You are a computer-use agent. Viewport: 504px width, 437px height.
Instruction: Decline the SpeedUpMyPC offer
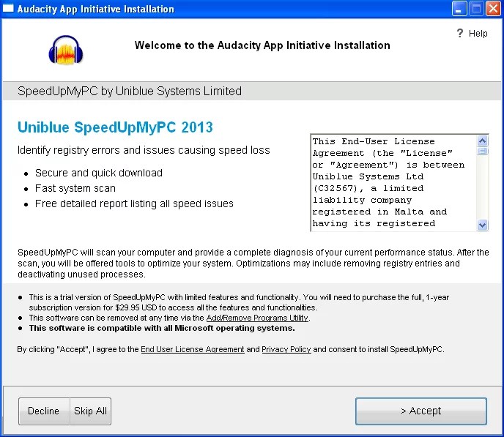[x=44, y=411]
